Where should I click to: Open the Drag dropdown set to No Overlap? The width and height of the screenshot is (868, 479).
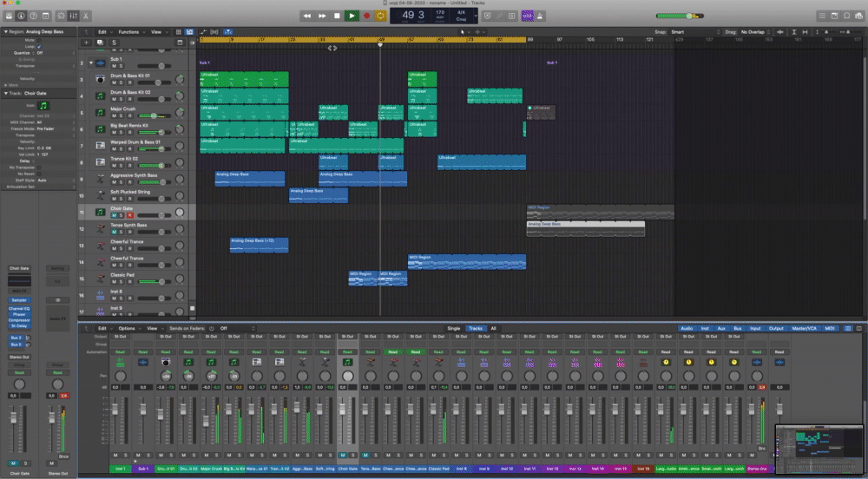(755, 31)
